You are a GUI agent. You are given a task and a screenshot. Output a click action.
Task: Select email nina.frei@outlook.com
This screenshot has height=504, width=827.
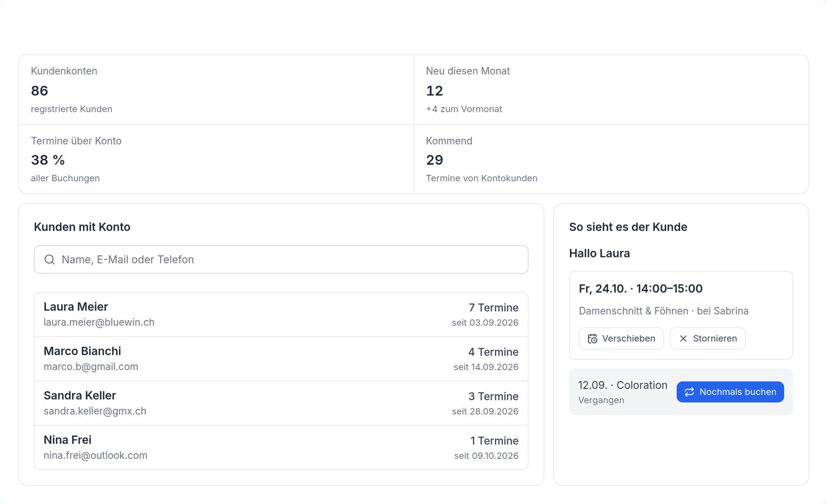(x=96, y=455)
